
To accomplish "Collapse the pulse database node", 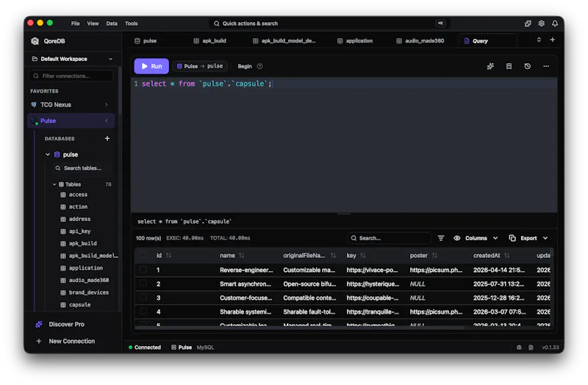I will click(x=48, y=154).
